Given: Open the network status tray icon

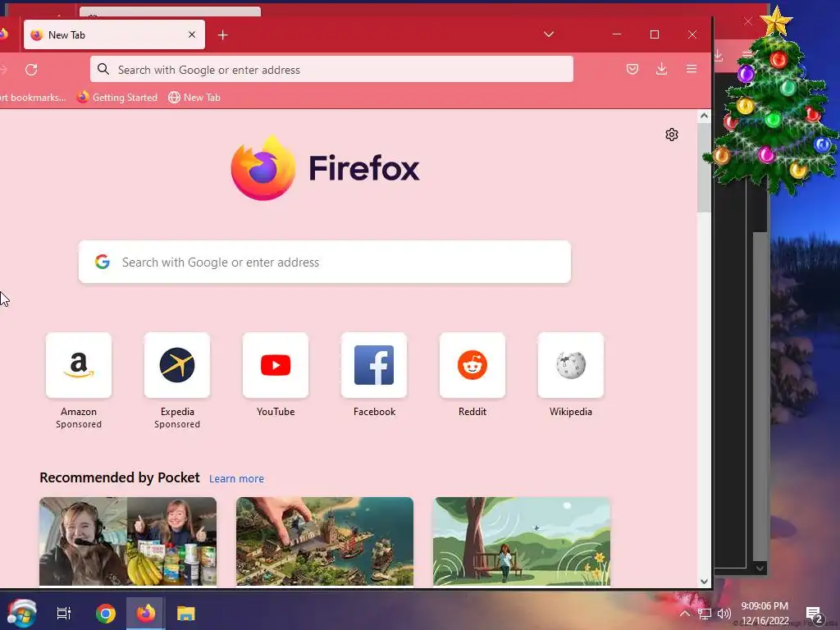Looking at the screenshot, I should [x=705, y=614].
